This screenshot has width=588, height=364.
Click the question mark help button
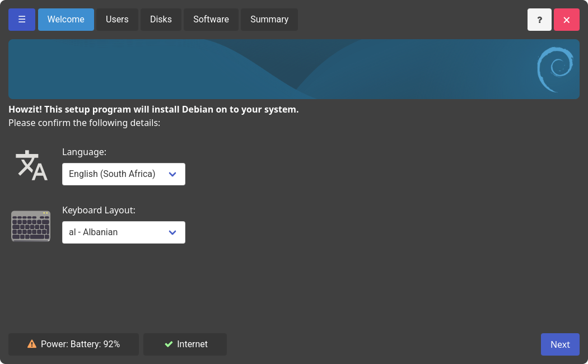pos(539,20)
